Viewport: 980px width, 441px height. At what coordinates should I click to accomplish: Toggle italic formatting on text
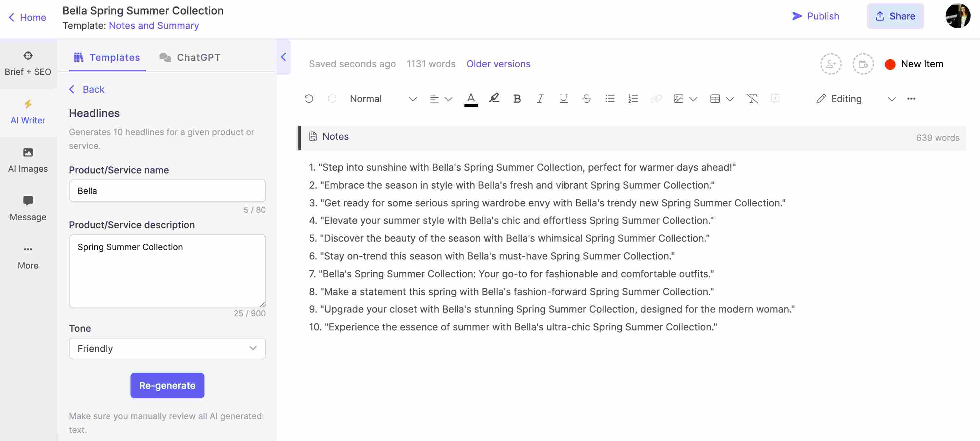(x=539, y=99)
